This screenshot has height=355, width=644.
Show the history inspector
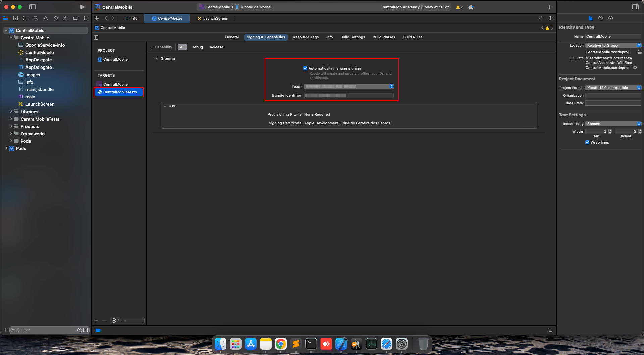pos(600,18)
